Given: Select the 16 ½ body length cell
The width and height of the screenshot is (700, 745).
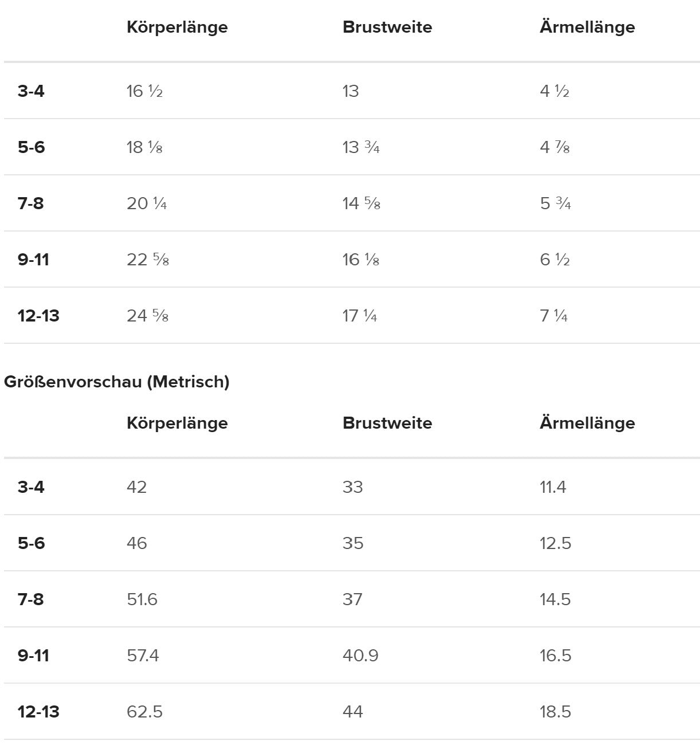Looking at the screenshot, I should 145,91.
